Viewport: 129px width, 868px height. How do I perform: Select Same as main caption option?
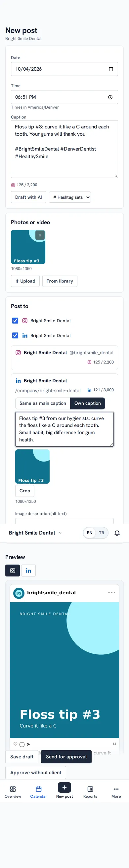(x=43, y=403)
